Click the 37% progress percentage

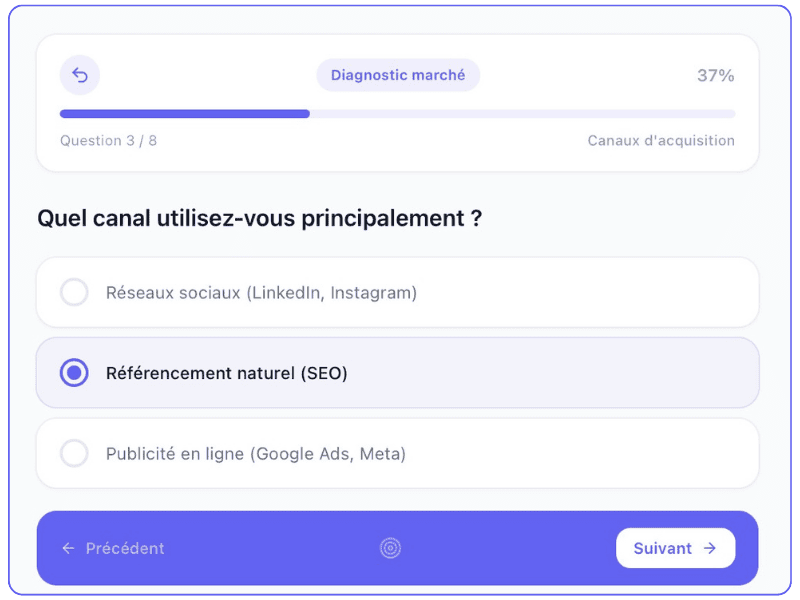pos(715,75)
